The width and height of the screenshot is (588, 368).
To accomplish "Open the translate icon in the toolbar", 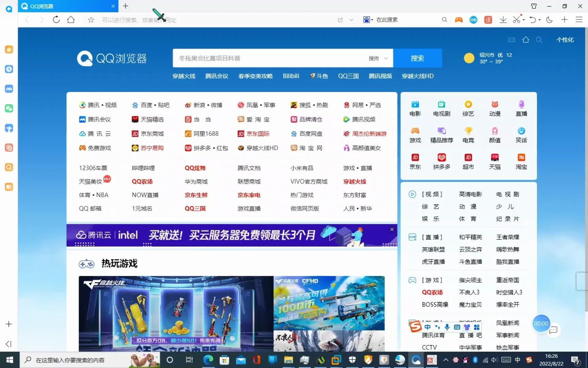I will coord(488,20).
